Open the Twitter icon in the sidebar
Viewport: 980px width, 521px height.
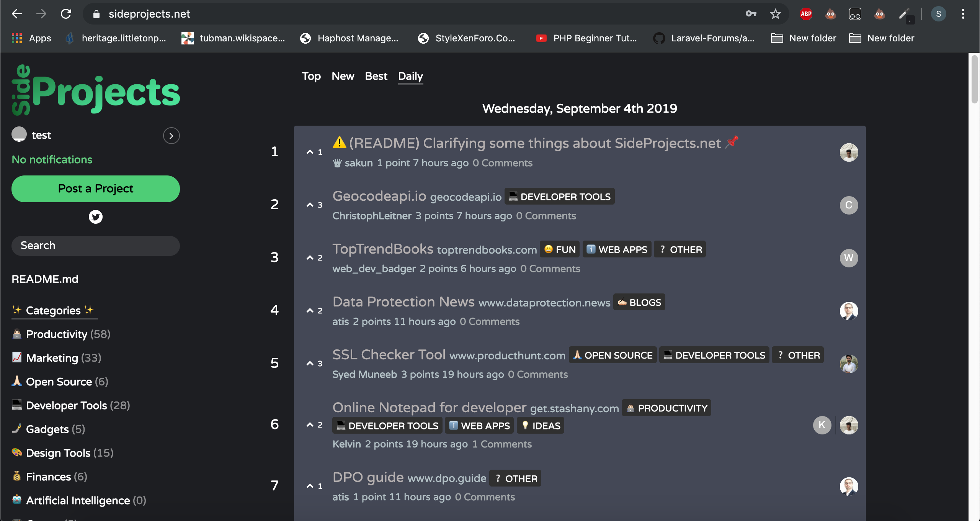coord(96,217)
